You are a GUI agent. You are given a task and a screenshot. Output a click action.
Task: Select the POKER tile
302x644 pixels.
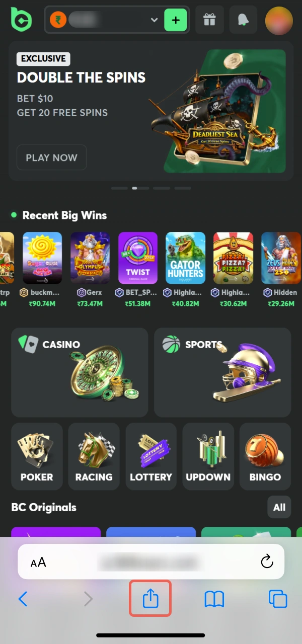click(x=37, y=456)
